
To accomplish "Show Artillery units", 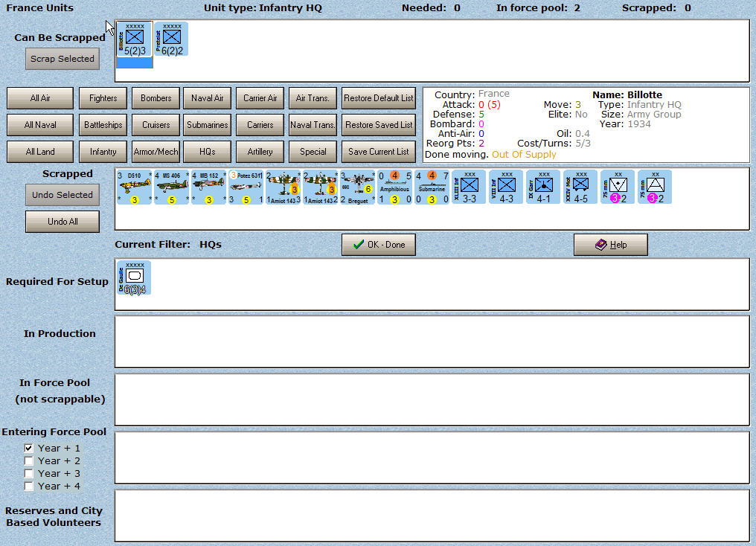I will [x=260, y=151].
